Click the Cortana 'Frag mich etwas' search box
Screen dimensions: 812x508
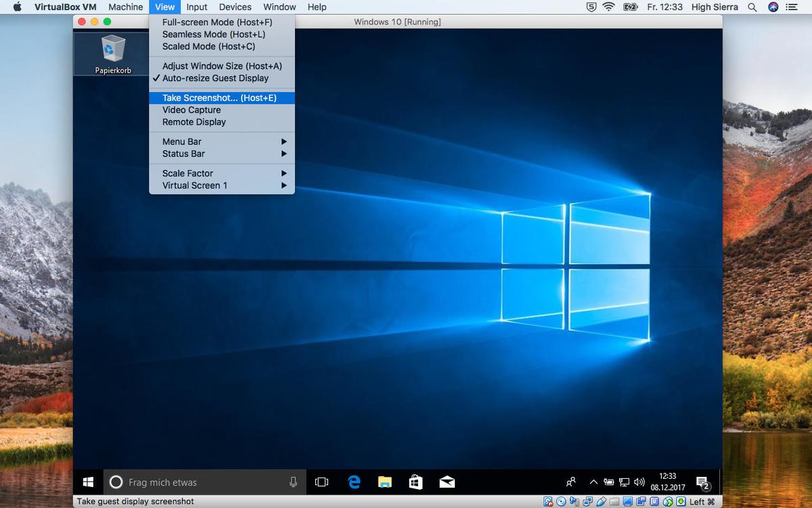[x=205, y=482]
